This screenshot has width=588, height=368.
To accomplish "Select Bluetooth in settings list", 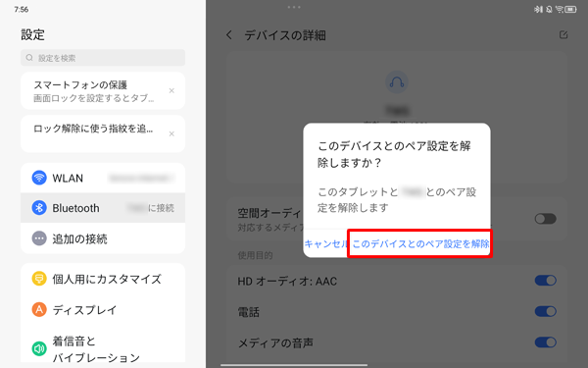I will coord(103,208).
